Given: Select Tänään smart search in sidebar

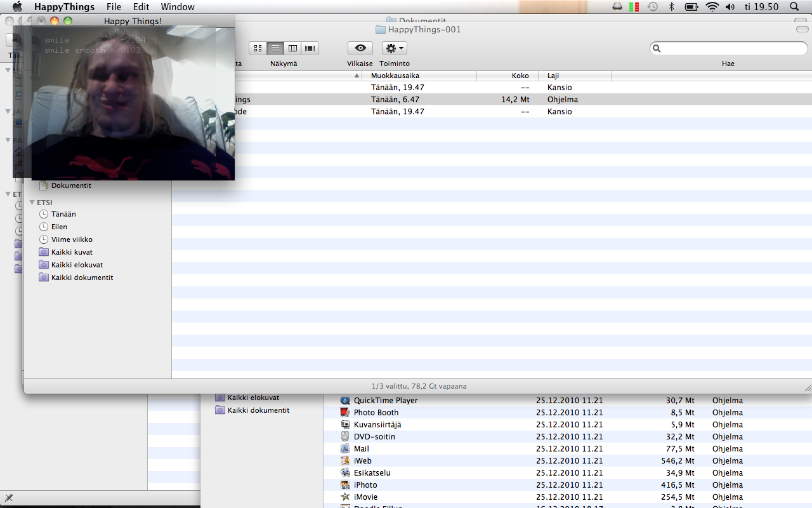Looking at the screenshot, I should tap(63, 214).
